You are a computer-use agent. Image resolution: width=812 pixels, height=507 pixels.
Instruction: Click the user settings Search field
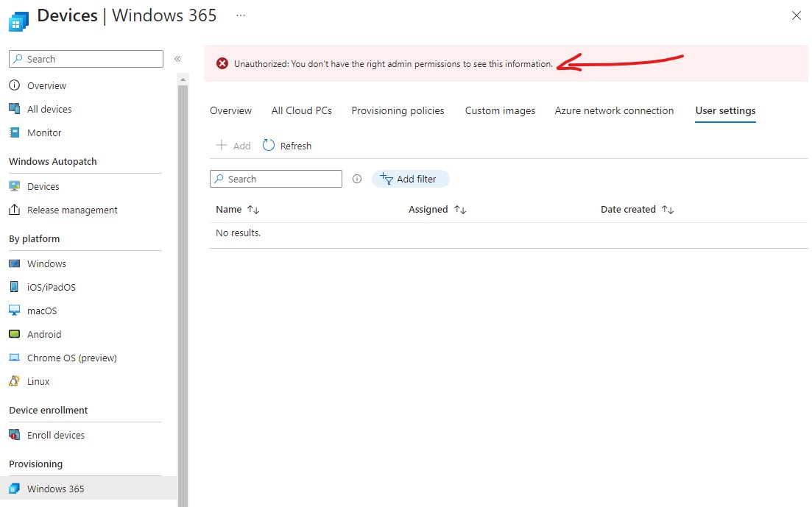pyautogui.click(x=276, y=179)
